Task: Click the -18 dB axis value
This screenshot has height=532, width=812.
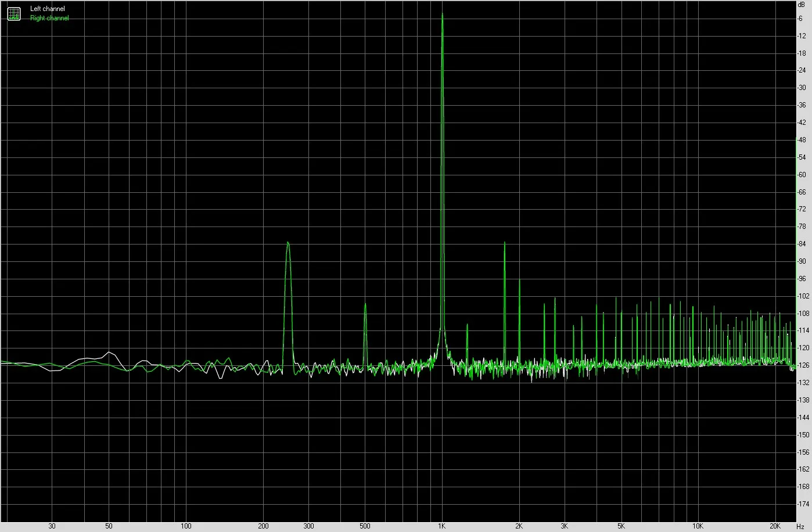Action: (x=802, y=53)
